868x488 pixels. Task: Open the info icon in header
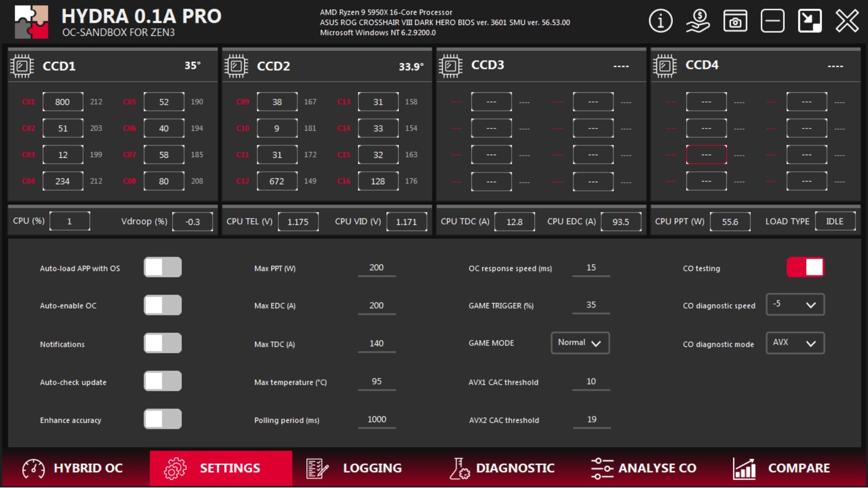[x=660, y=21]
